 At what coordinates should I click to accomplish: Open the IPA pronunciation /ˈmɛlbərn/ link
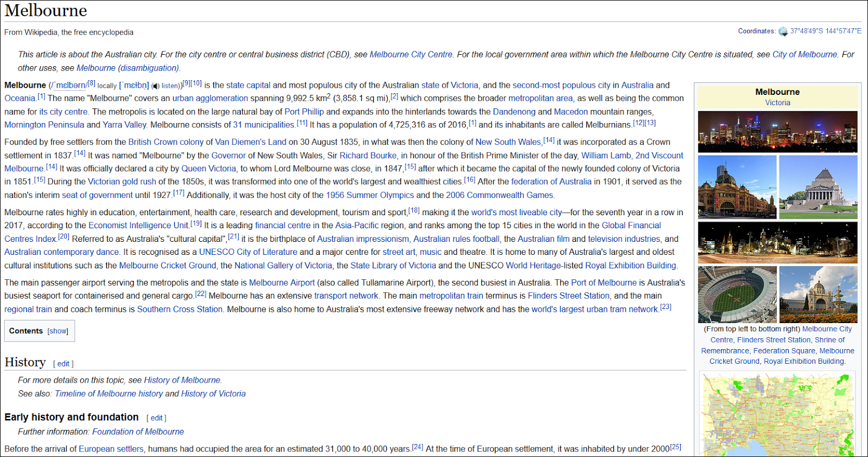tap(68, 85)
